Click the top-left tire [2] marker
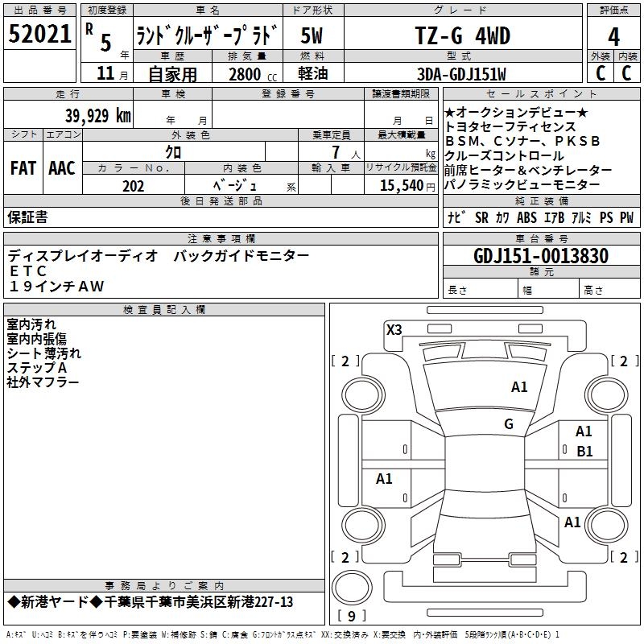This screenshot has width=644, height=644. 345,361
